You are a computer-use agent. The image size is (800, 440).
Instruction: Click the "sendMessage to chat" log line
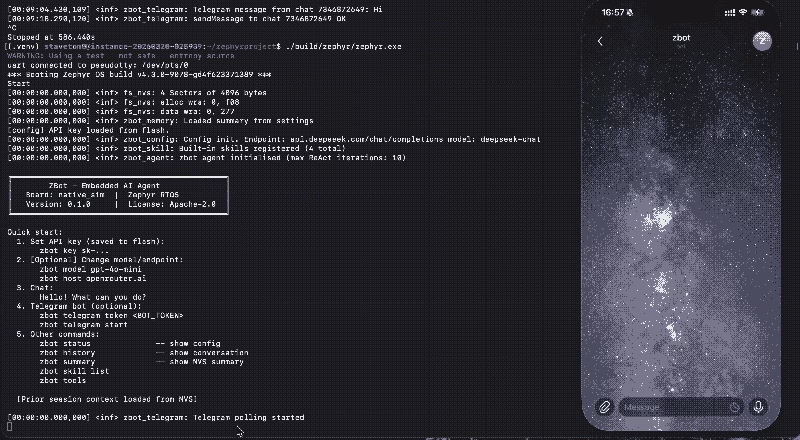click(x=177, y=19)
